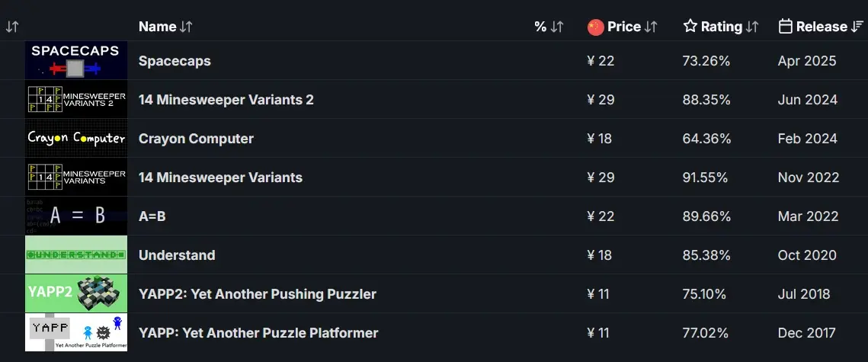Click the China flag currency icon

(x=596, y=27)
